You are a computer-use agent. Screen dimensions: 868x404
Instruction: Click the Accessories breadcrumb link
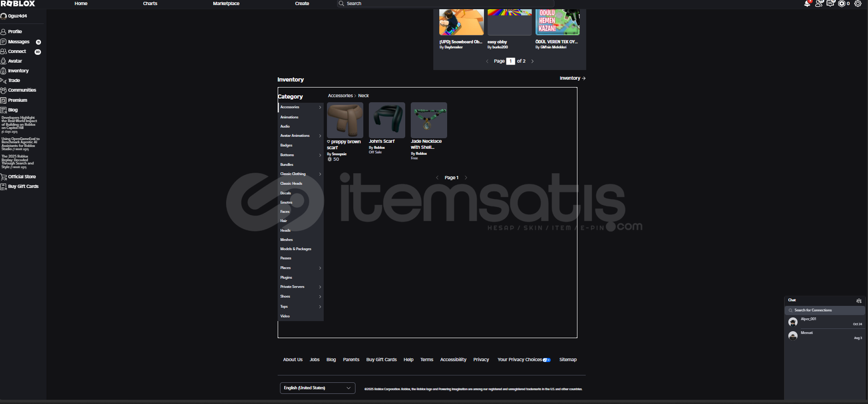pyautogui.click(x=340, y=96)
